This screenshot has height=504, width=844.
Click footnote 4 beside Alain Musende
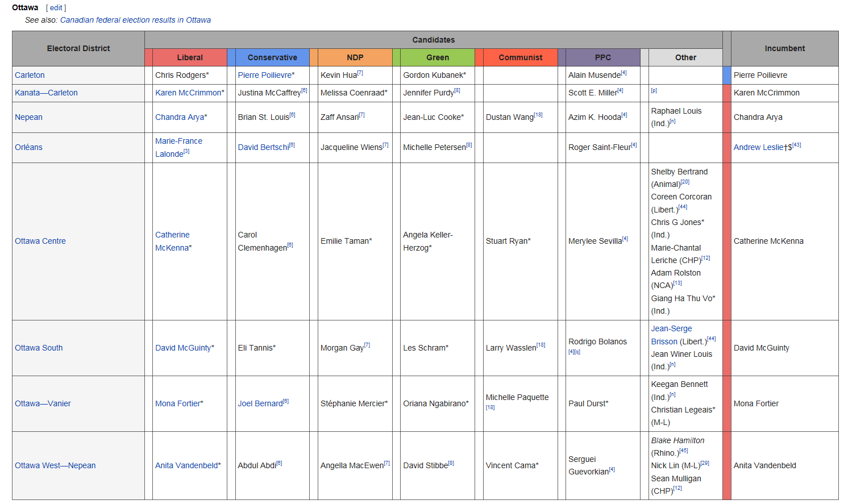(x=624, y=73)
